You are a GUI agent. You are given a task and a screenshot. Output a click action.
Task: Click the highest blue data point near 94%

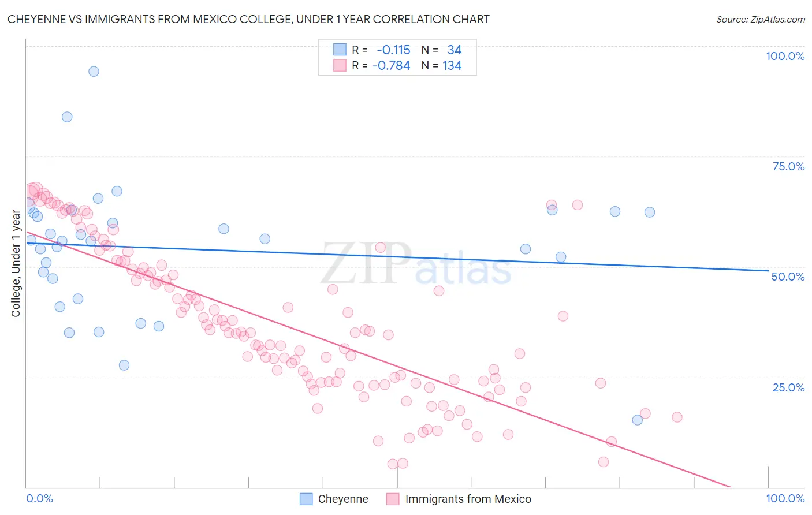coord(94,72)
